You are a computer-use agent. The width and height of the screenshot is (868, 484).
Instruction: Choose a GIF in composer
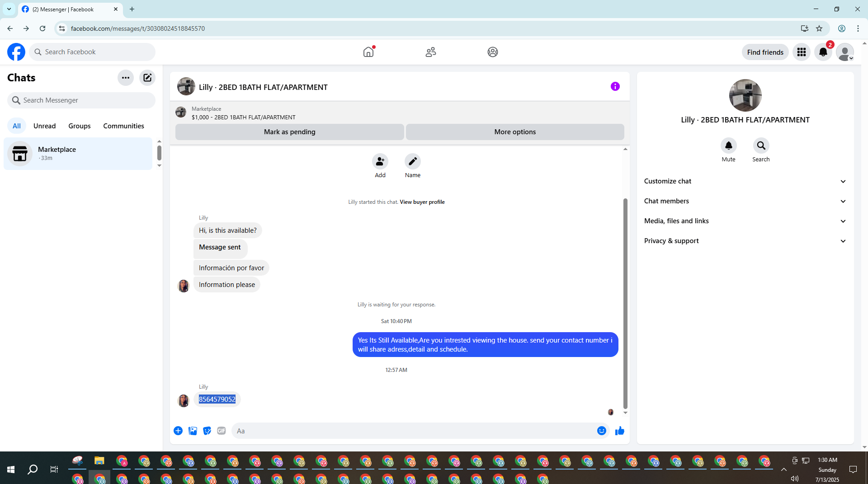222,431
